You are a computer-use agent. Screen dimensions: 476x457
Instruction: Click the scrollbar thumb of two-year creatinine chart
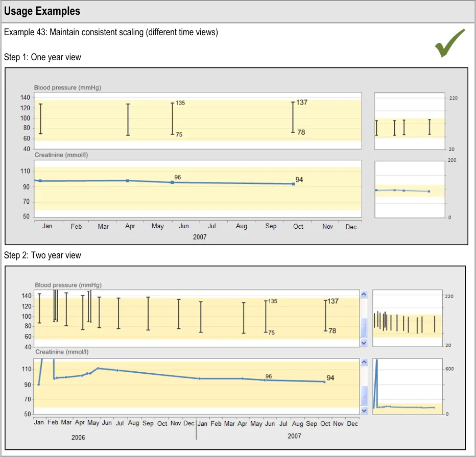pyautogui.click(x=364, y=394)
